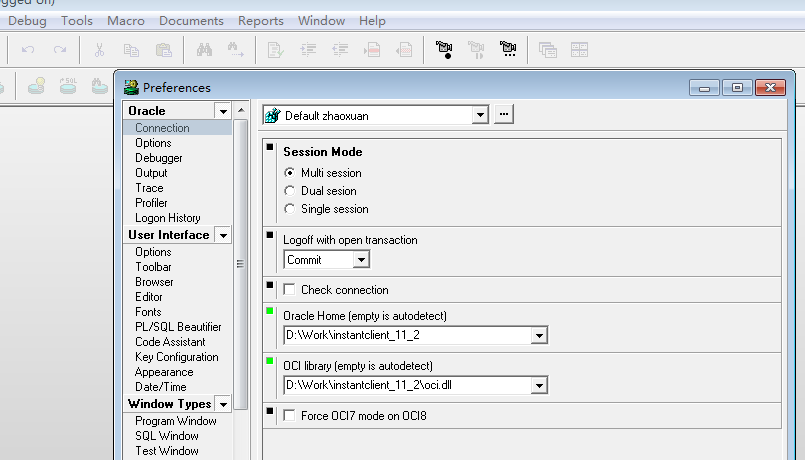
Task: Click the Find binoculars icon
Action: point(204,50)
